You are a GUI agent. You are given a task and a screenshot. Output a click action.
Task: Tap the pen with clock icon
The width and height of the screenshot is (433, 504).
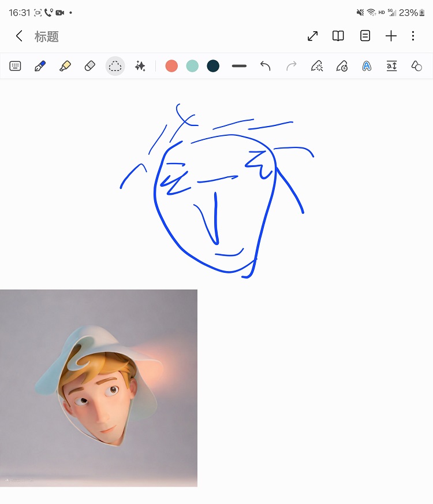(x=342, y=66)
